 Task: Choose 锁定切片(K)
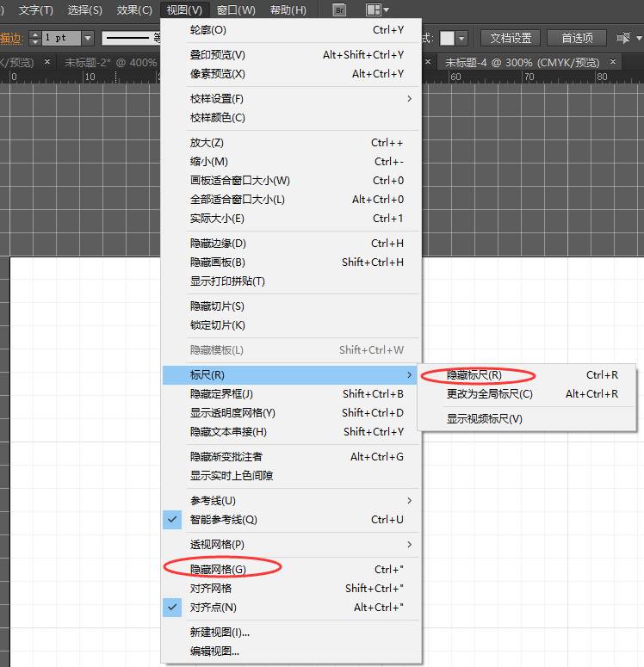coord(292,325)
